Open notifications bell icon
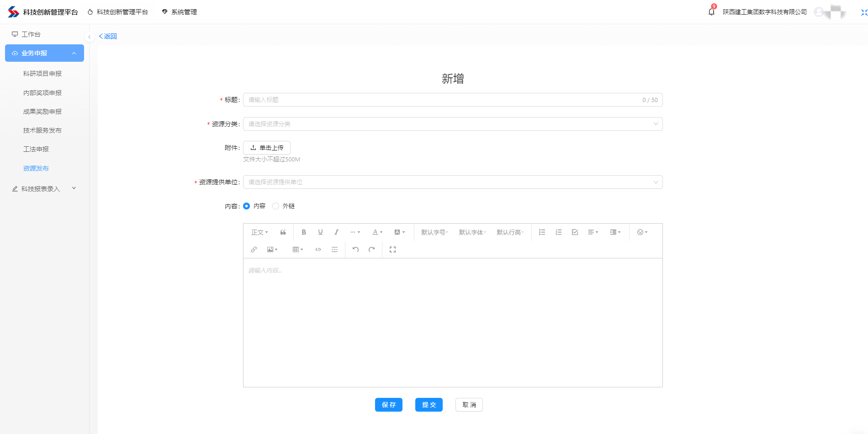 coord(711,12)
